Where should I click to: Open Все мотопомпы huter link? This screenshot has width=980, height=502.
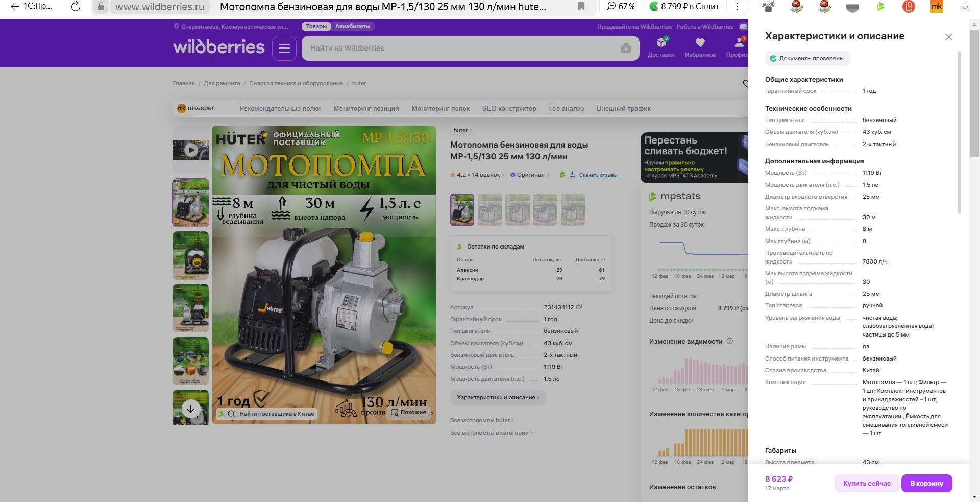click(x=481, y=420)
